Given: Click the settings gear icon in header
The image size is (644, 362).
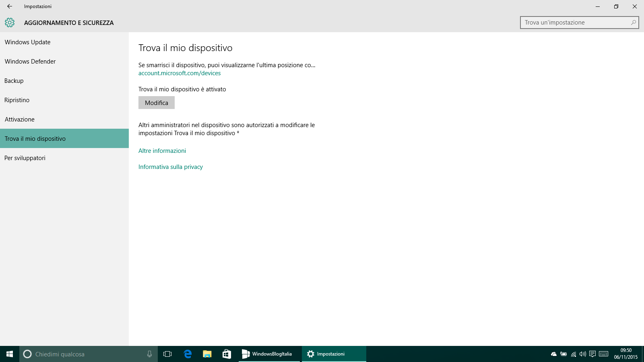Looking at the screenshot, I should pos(10,23).
